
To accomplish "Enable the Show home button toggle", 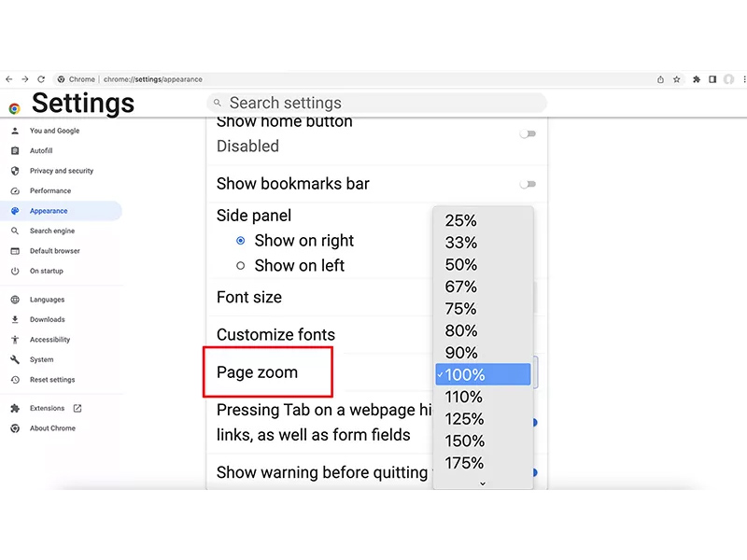I will tap(528, 133).
